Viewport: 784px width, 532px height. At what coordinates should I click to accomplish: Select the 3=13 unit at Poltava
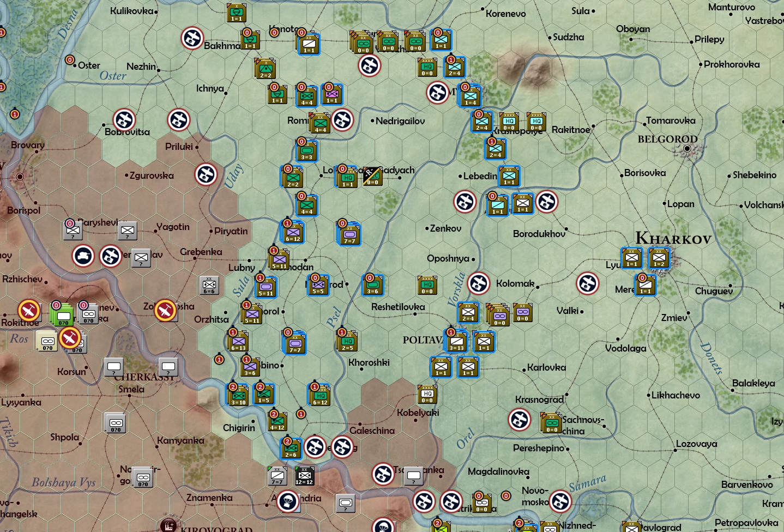pyautogui.click(x=457, y=341)
